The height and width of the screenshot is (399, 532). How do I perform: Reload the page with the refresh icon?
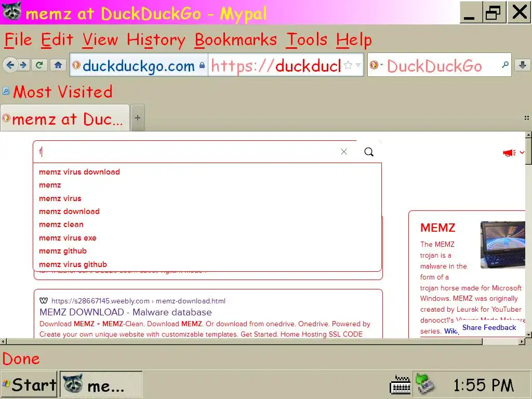click(x=39, y=65)
